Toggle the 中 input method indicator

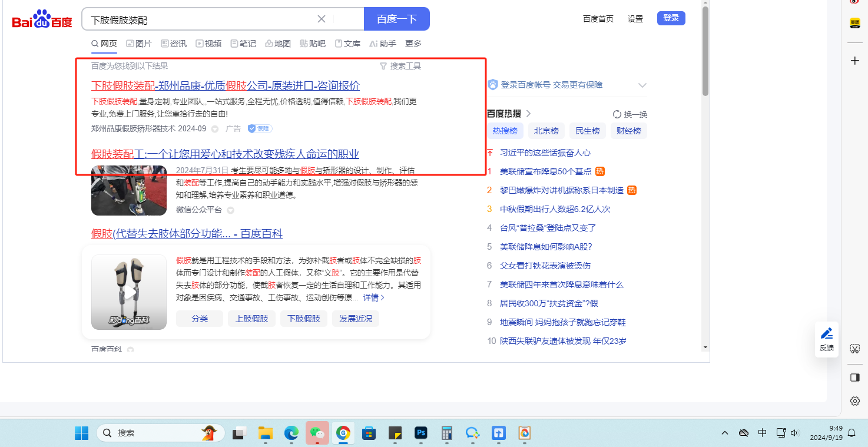coord(762,433)
